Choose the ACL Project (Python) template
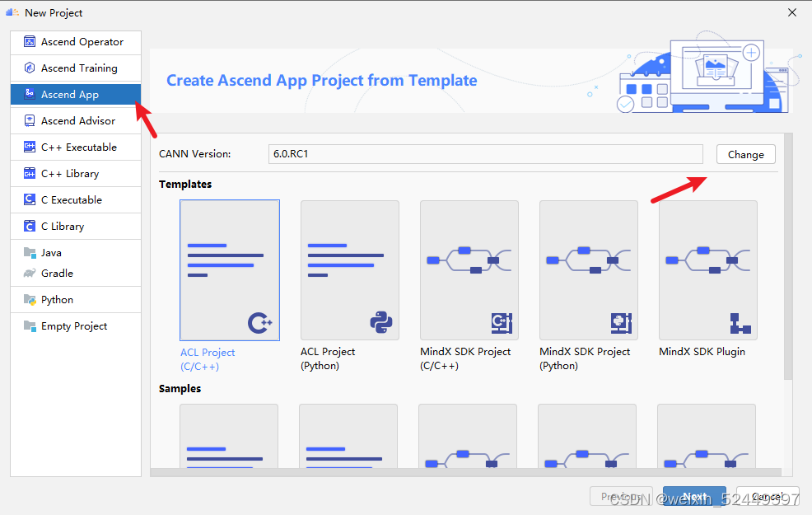Image resolution: width=812 pixels, height=515 pixels. pyautogui.click(x=348, y=269)
